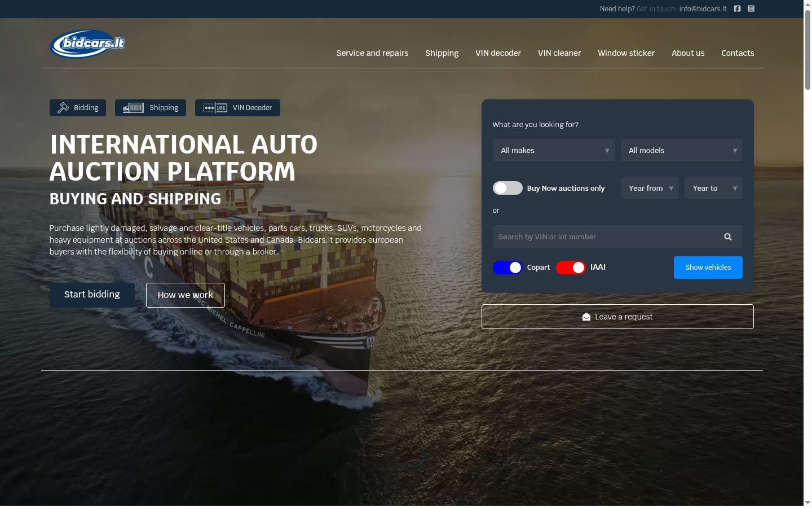Open VIN decoder in the navigation
The image size is (812, 508).
point(498,53)
